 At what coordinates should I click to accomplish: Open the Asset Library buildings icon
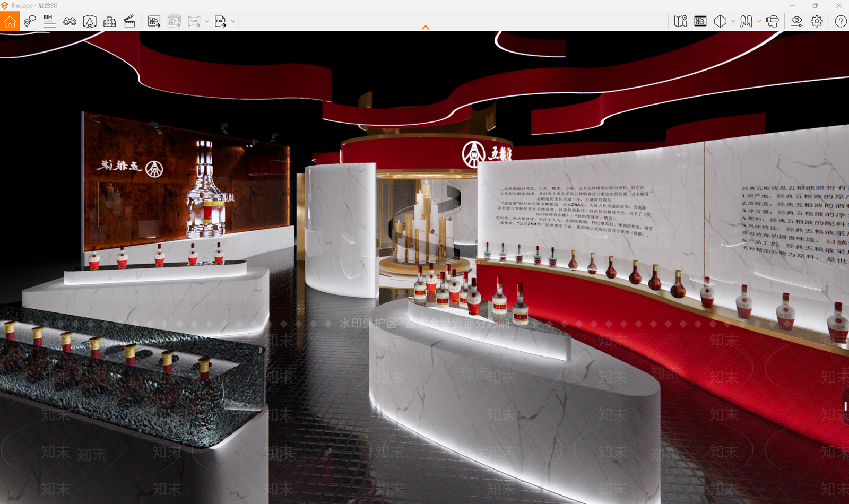click(110, 21)
